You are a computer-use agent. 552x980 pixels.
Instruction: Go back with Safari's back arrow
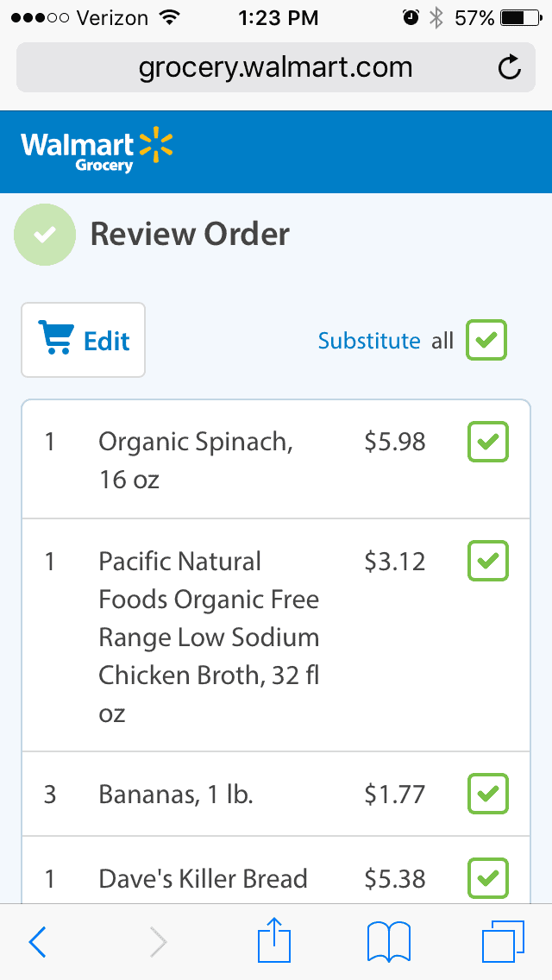tap(37, 942)
